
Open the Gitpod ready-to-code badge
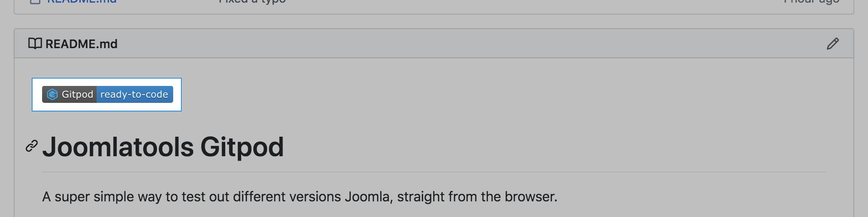click(107, 95)
